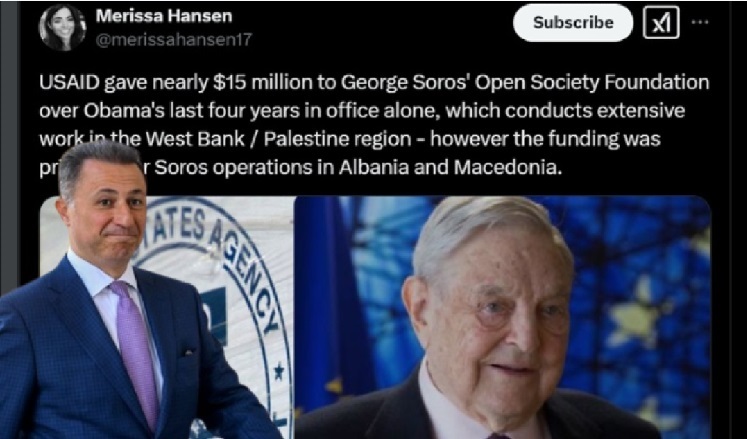
Task: Open the Merissa Hansen display name link
Action: (164, 16)
